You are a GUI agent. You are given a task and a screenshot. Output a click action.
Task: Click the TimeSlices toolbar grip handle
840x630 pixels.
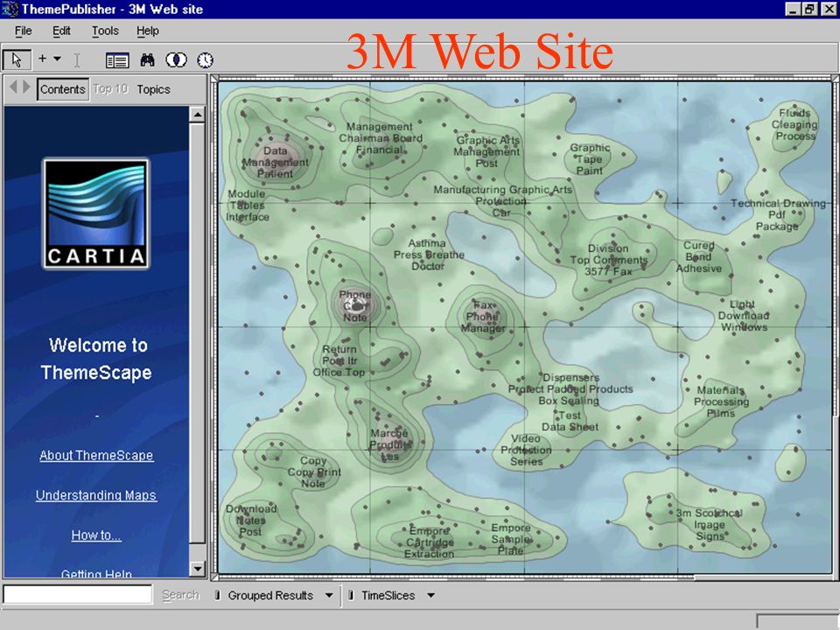click(350, 595)
